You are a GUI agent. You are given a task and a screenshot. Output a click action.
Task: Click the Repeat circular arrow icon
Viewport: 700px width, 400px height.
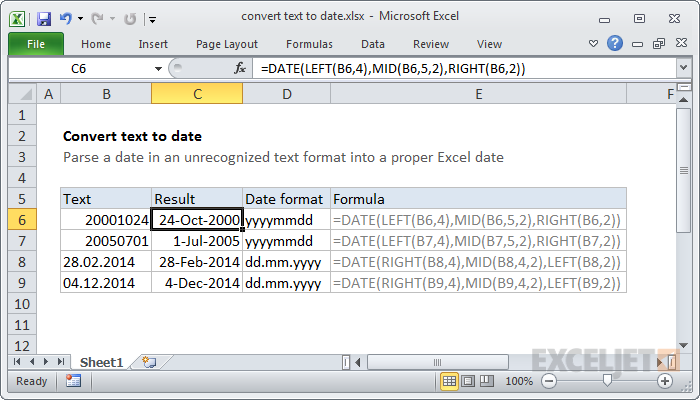pos(130,19)
